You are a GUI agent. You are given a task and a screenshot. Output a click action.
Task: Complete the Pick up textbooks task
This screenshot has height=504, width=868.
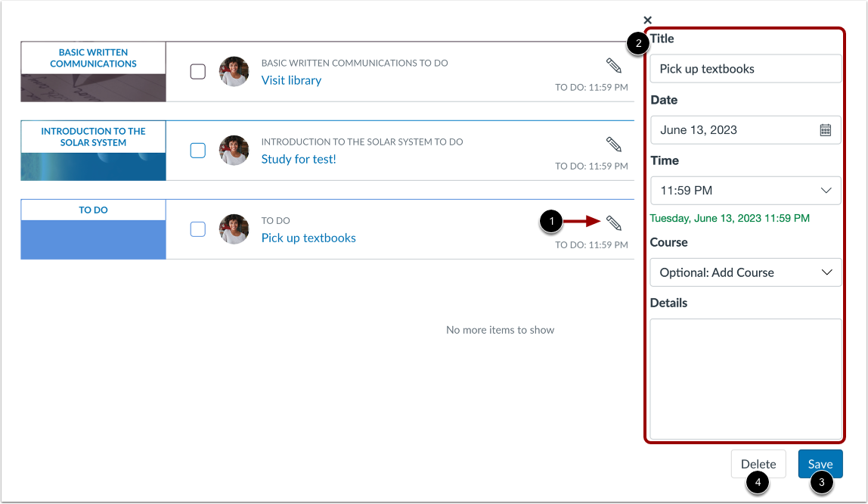pos(197,229)
